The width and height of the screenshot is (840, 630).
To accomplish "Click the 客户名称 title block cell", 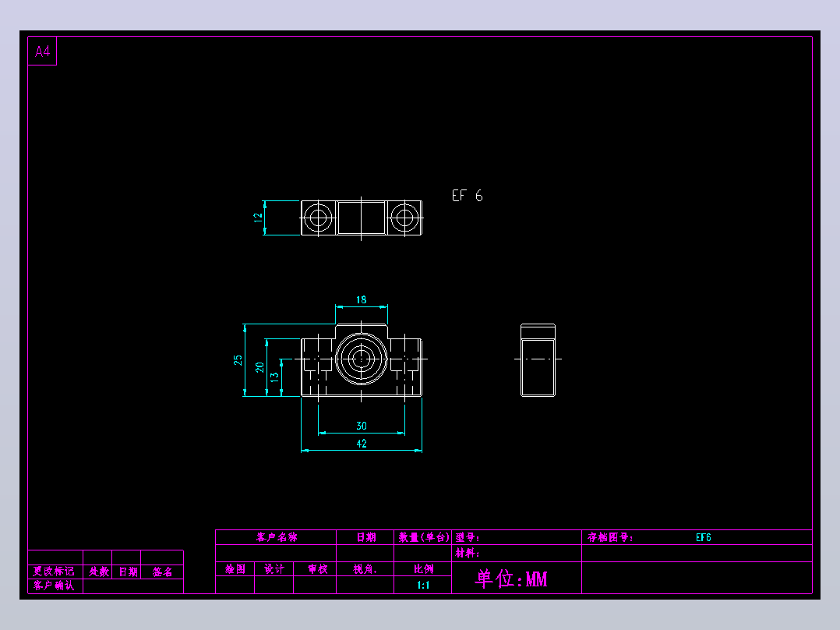I will 277,537.
